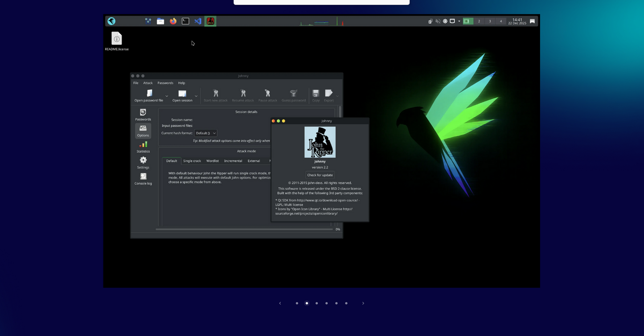Screen dimensions: 644x336
Task: Switch to workspace 3
Action: [x=490, y=21]
